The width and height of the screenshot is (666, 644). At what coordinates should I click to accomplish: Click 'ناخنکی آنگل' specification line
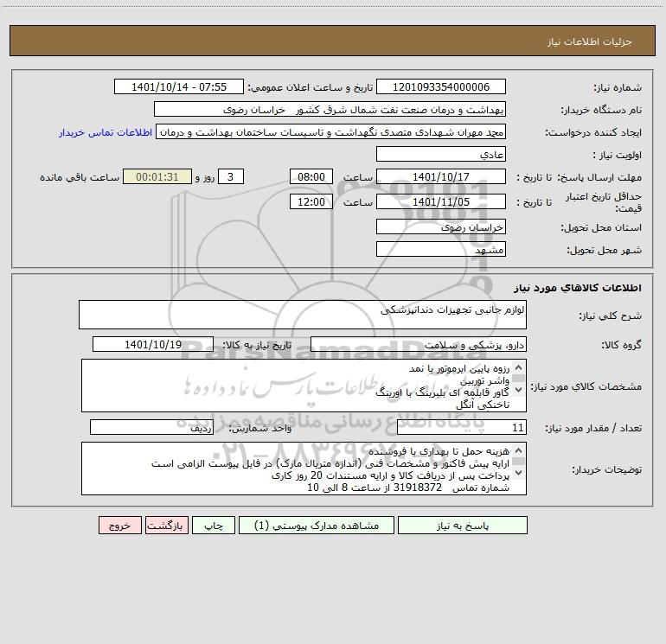(483, 405)
